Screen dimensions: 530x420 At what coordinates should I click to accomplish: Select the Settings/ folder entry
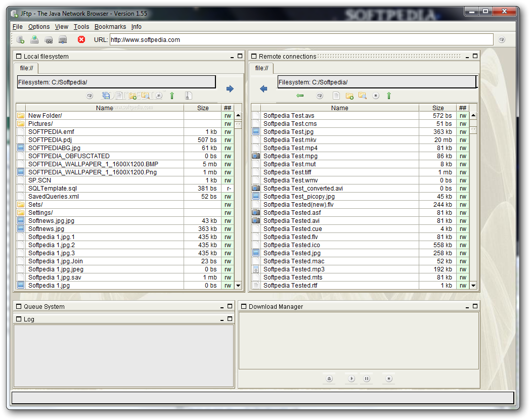coord(125,213)
